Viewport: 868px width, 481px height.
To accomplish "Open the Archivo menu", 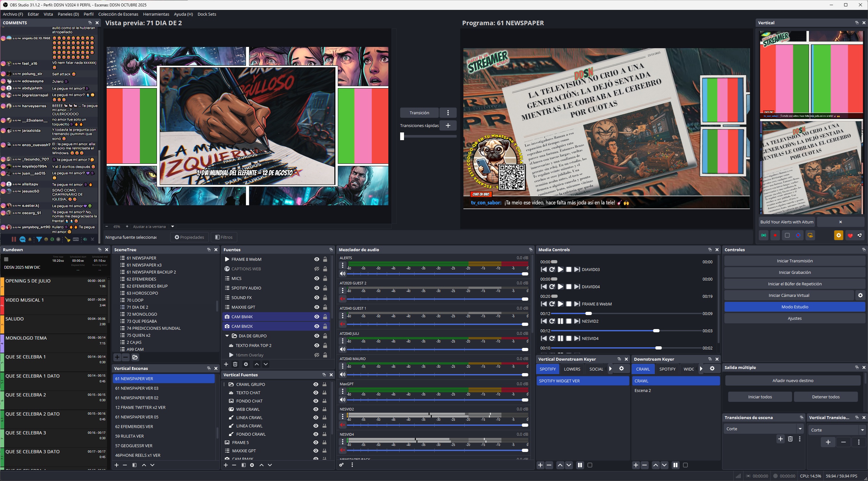I will point(13,14).
